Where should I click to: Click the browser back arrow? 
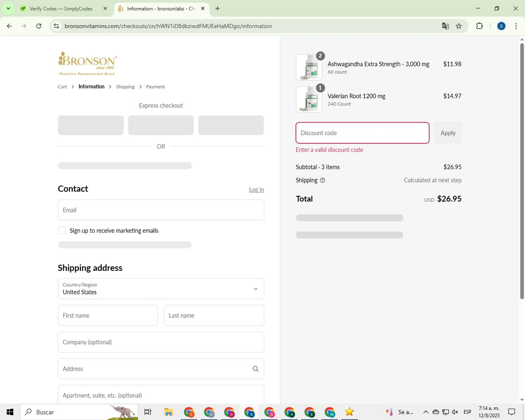click(x=9, y=26)
